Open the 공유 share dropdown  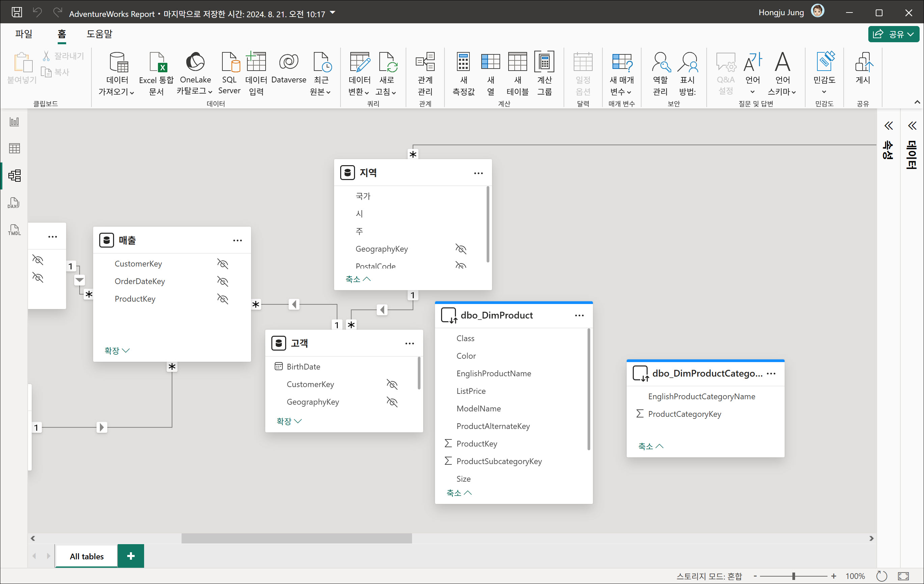click(x=893, y=34)
